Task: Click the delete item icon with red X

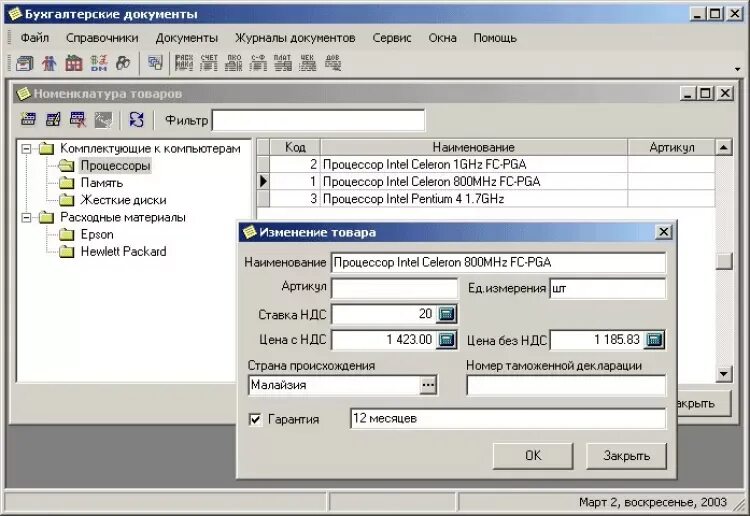Action: 77,120
